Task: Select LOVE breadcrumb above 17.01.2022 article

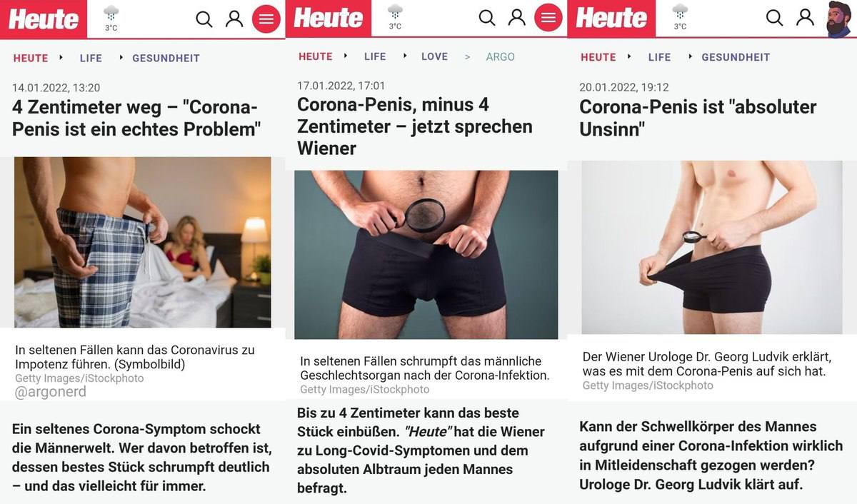Action: pos(435,56)
